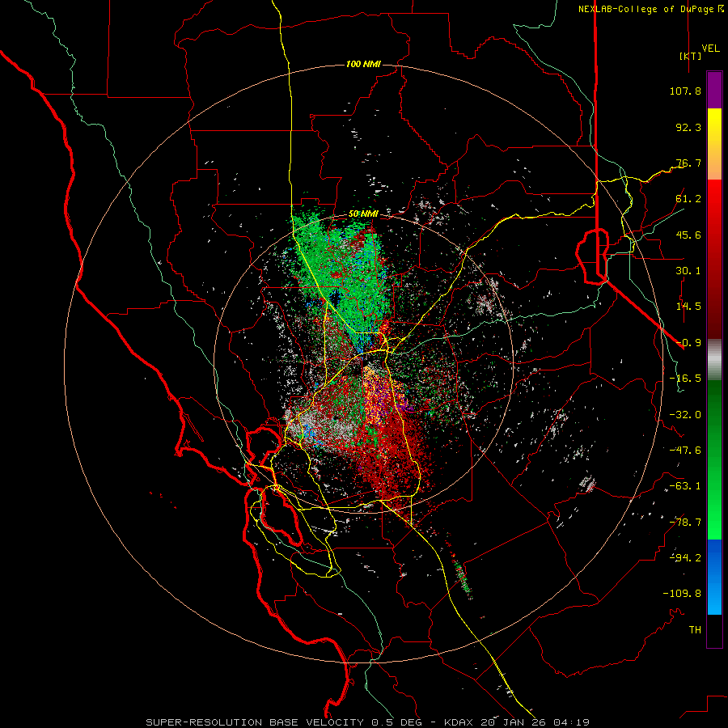Click the 107.8 legend value
This screenshot has height=728, width=728.
click(685, 91)
